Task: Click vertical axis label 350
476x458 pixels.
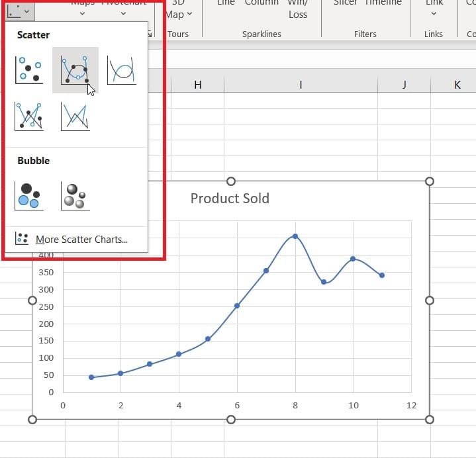Action: (46, 273)
